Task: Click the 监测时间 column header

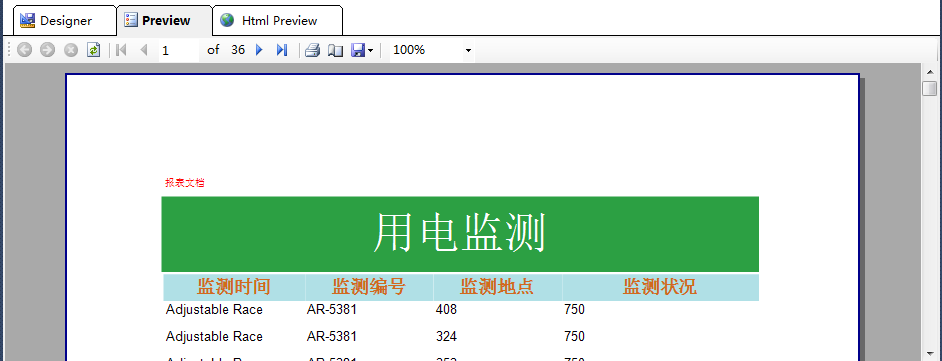Action: tap(234, 287)
